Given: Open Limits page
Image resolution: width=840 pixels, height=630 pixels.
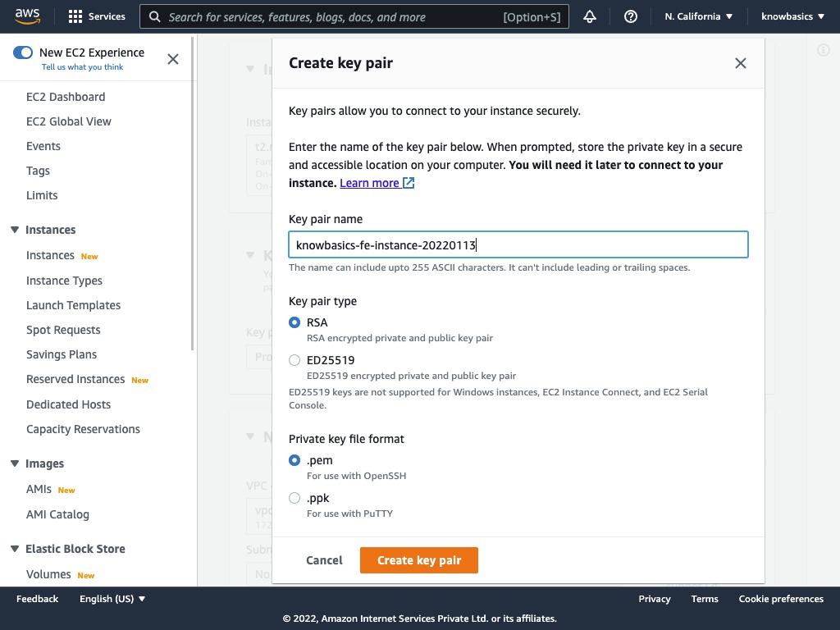Looking at the screenshot, I should 42,195.
